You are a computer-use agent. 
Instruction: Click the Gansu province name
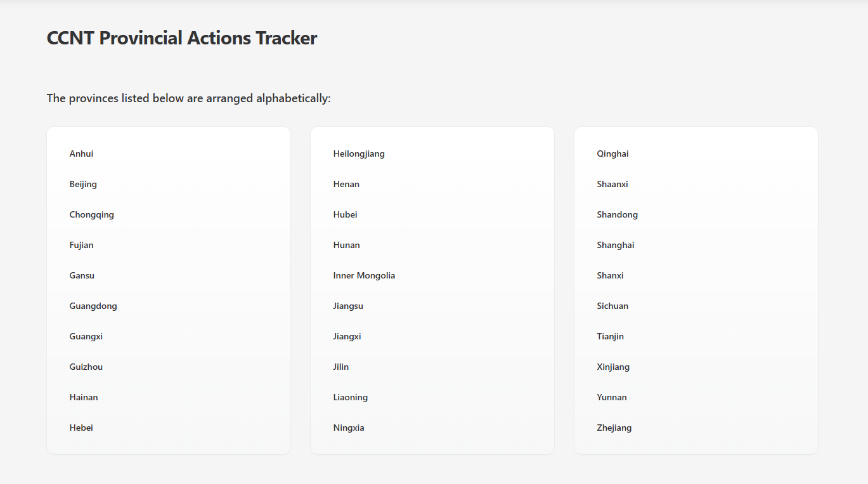click(82, 275)
